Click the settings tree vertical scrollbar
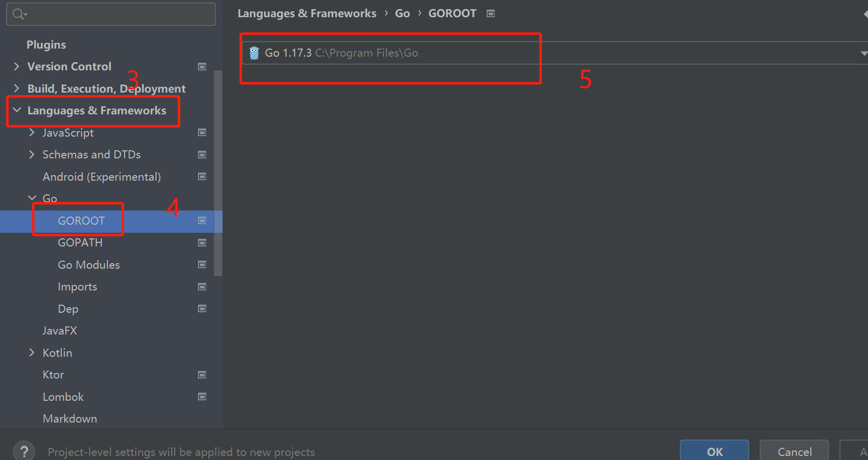868x460 pixels. (x=218, y=173)
